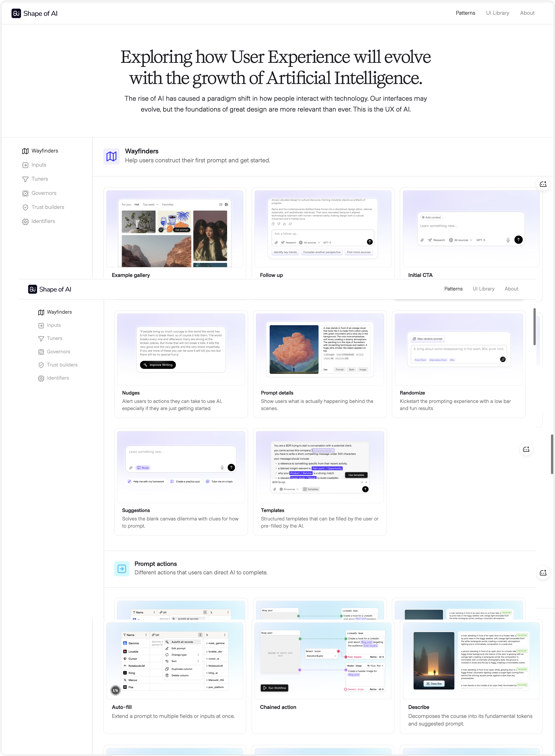Image resolution: width=555 pixels, height=756 pixels.
Task: Select the Favorites tab in Example gallery
Action: point(168,204)
